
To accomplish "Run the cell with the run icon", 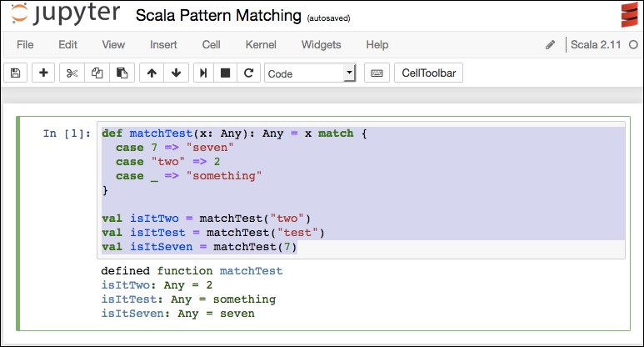I will pyautogui.click(x=203, y=73).
